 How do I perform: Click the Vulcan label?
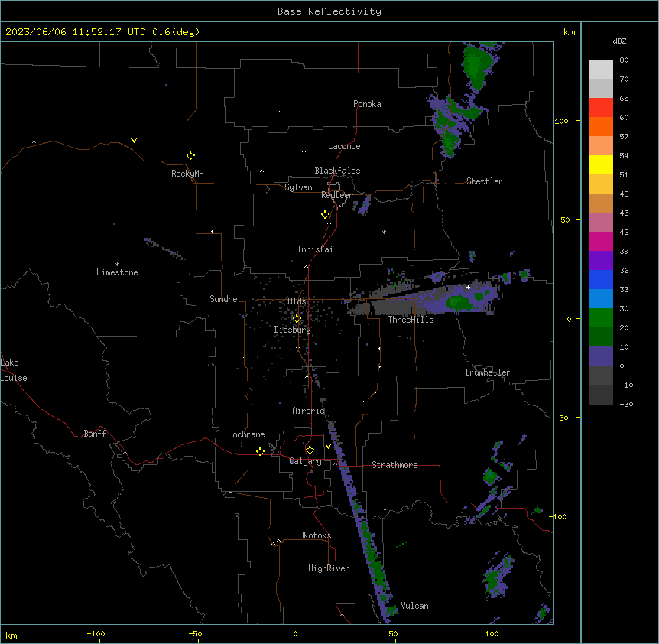click(414, 606)
